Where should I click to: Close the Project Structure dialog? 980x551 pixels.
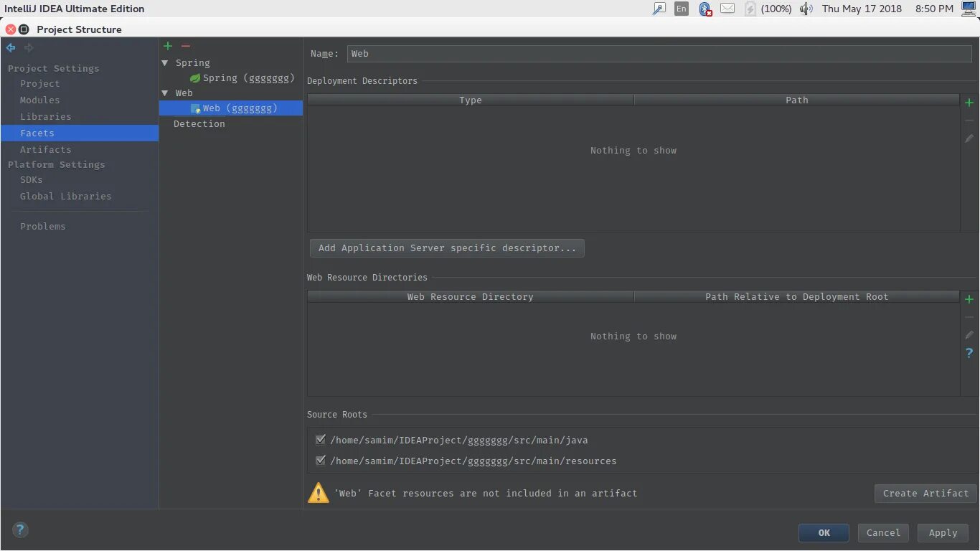[10, 29]
